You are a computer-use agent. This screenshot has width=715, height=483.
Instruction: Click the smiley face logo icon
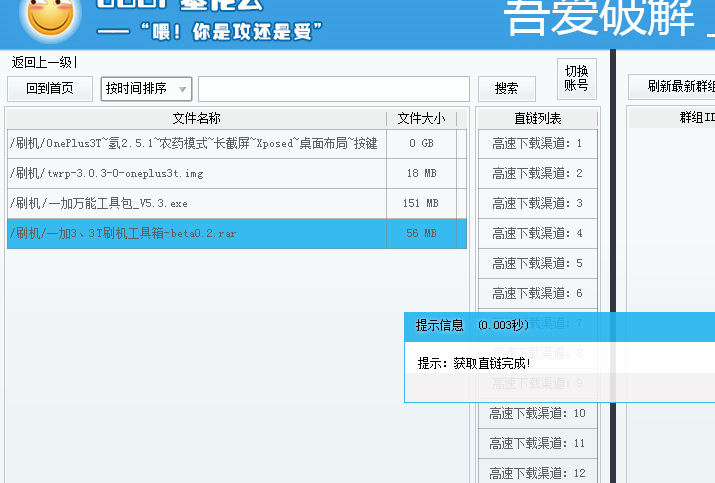51,17
